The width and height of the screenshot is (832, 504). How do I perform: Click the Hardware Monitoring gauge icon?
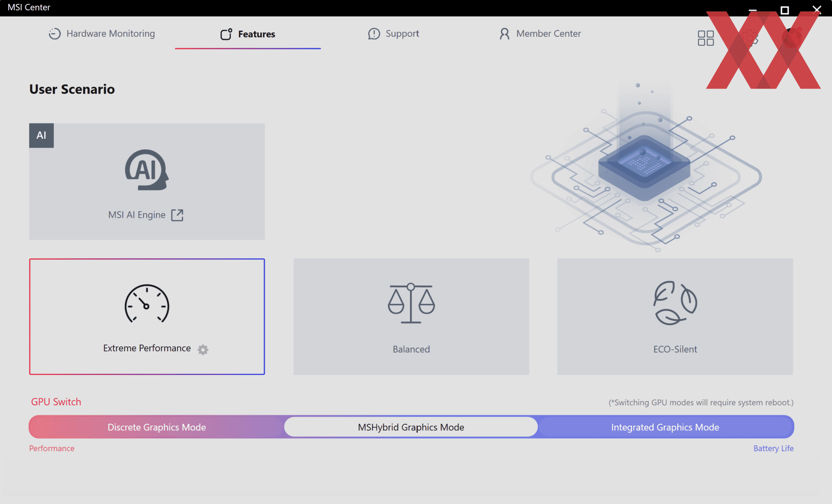[55, 34]
